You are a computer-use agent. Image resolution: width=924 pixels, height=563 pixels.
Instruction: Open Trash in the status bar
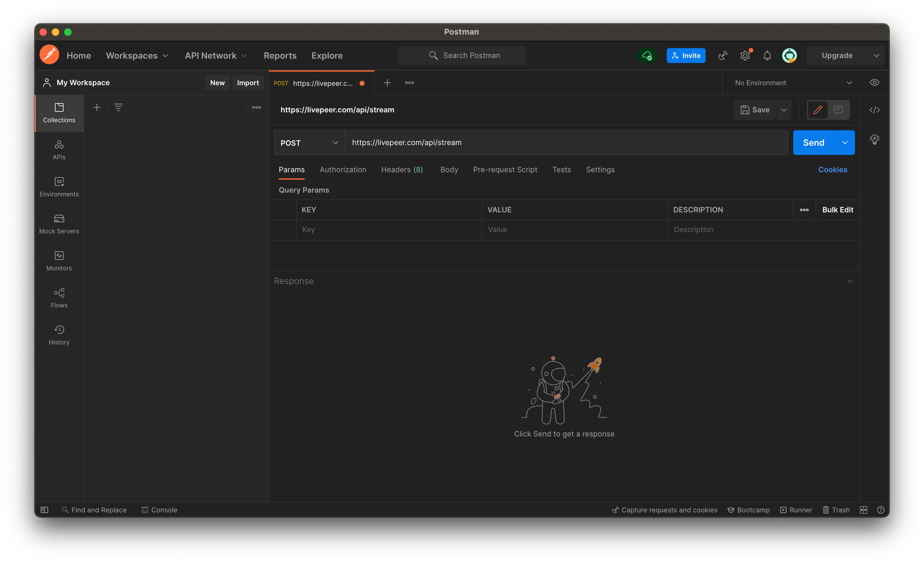(x=836, y=510)
